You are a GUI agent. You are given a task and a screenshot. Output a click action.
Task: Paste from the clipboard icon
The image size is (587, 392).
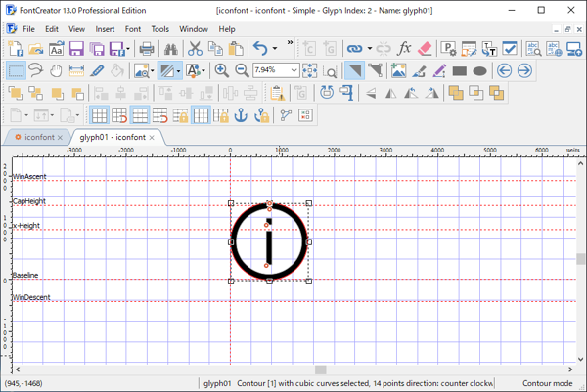click(236, 49)
